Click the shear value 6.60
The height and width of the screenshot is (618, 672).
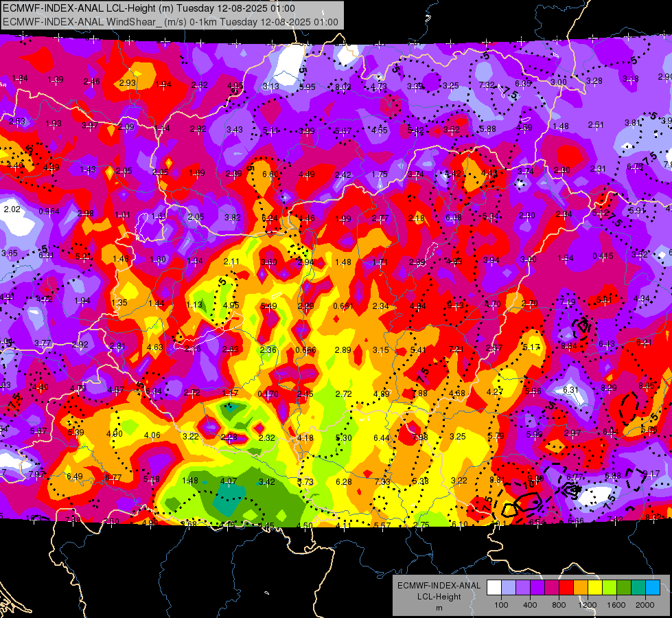click(x=270, y=174)
